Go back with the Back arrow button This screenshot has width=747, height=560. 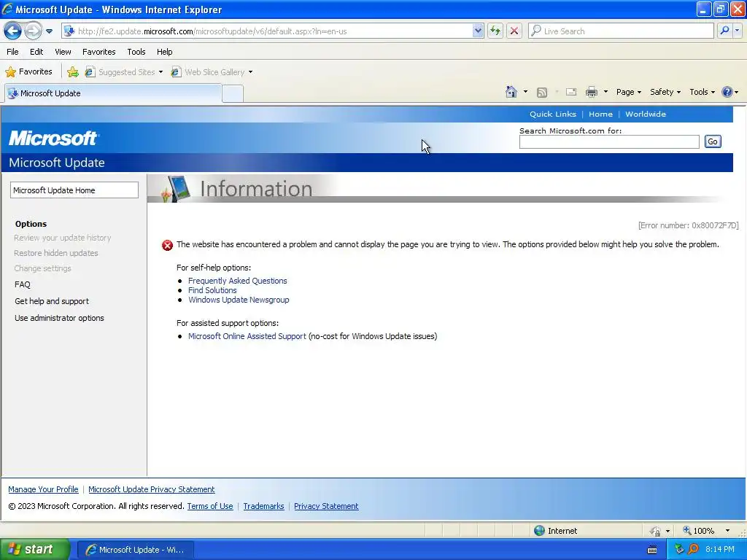[x=12, y=31]
